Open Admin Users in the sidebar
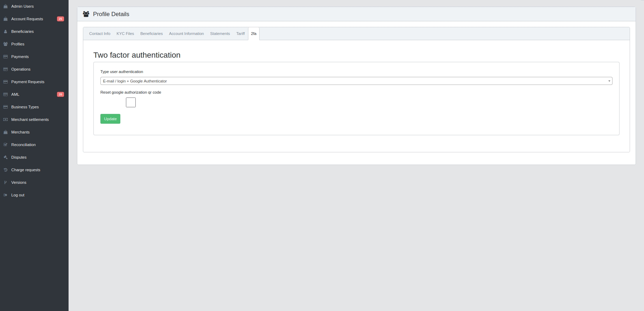The image size is (644, 311). click(x=22, y=6)
